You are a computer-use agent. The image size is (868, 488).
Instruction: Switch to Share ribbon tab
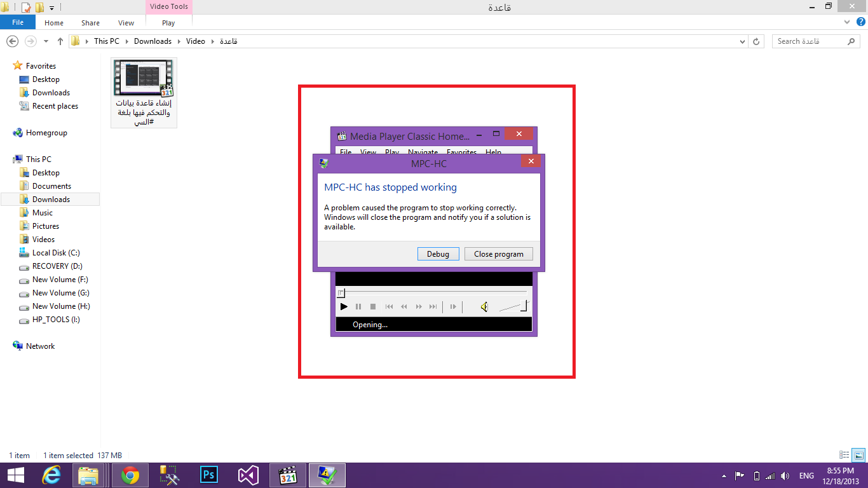coord(90,23)
